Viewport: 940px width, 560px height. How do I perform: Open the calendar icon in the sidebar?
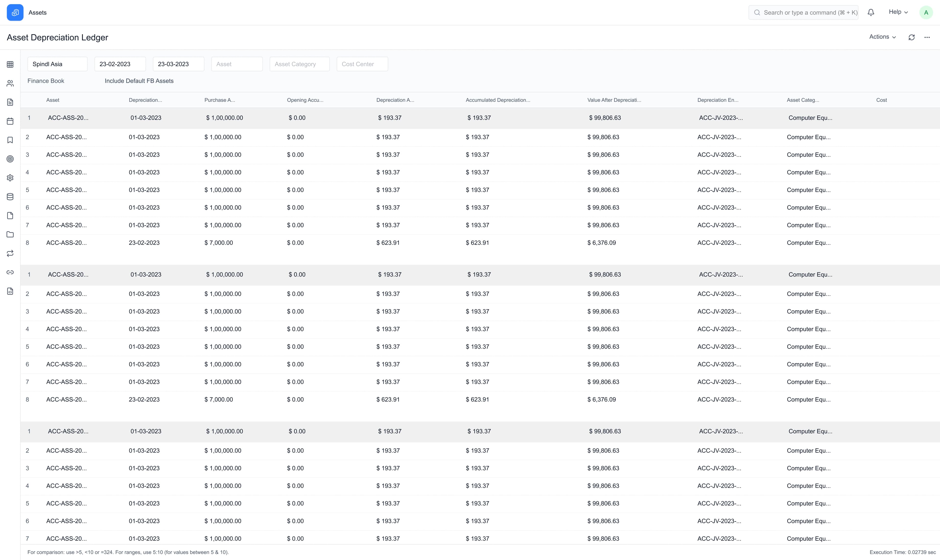point(10,121)
